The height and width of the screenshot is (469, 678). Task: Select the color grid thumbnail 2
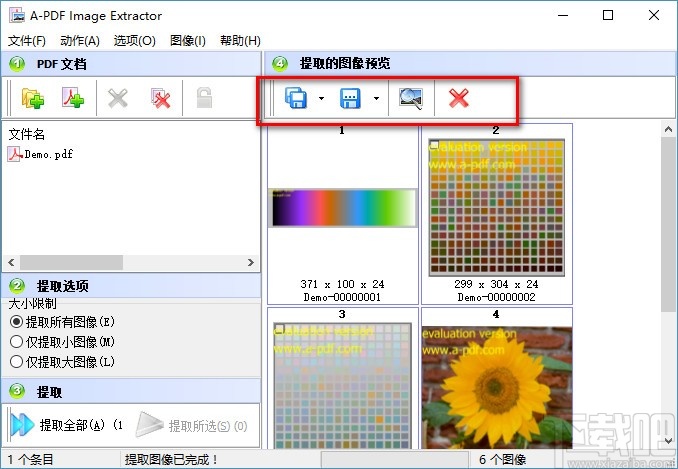[496, 207]
